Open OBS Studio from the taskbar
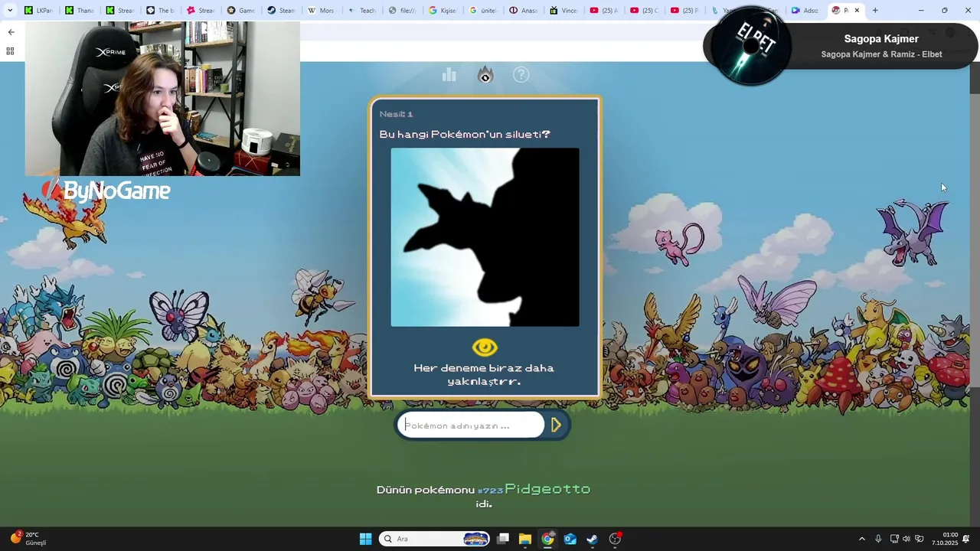This screenshot has height=551, width=980. tap(615, 539)
